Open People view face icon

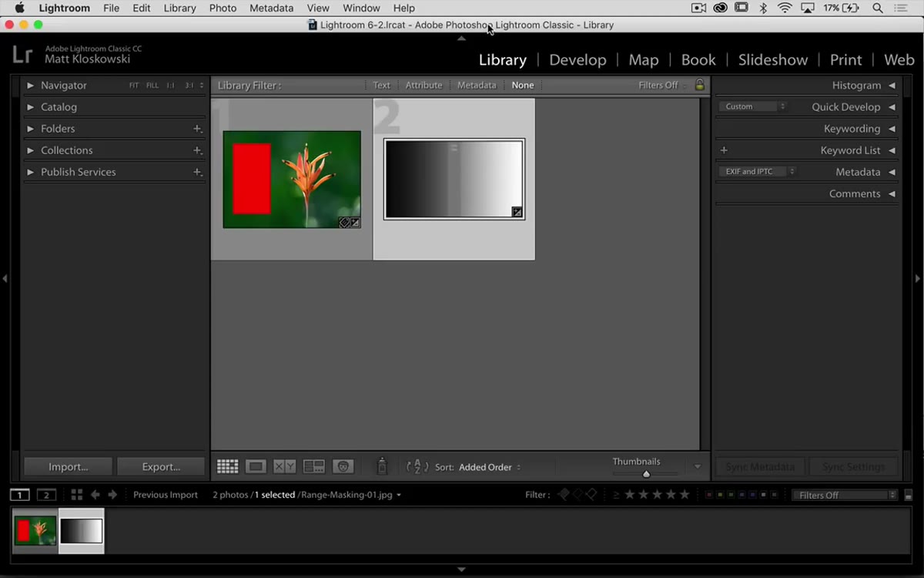(x=343, y=466)
